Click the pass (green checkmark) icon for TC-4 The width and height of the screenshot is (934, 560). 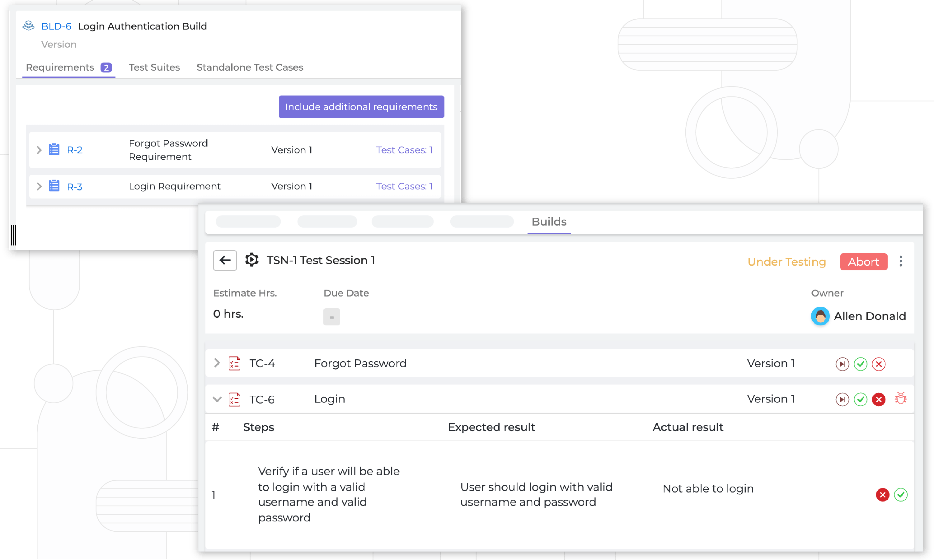click(861, 363)
